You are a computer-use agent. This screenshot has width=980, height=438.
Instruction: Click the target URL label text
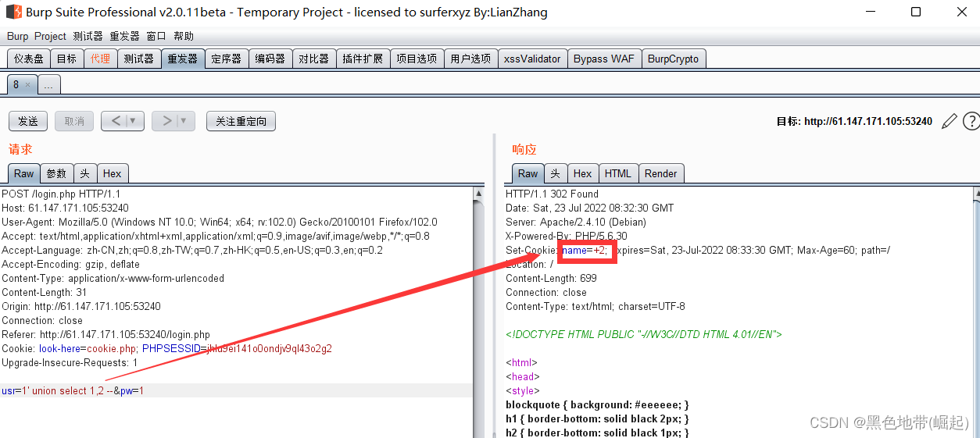pos(854,121)
